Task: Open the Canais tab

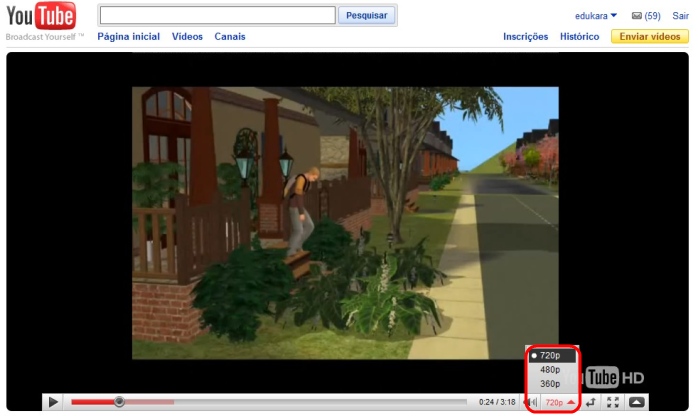Action: pyautogui.click(x=230, y=36)
